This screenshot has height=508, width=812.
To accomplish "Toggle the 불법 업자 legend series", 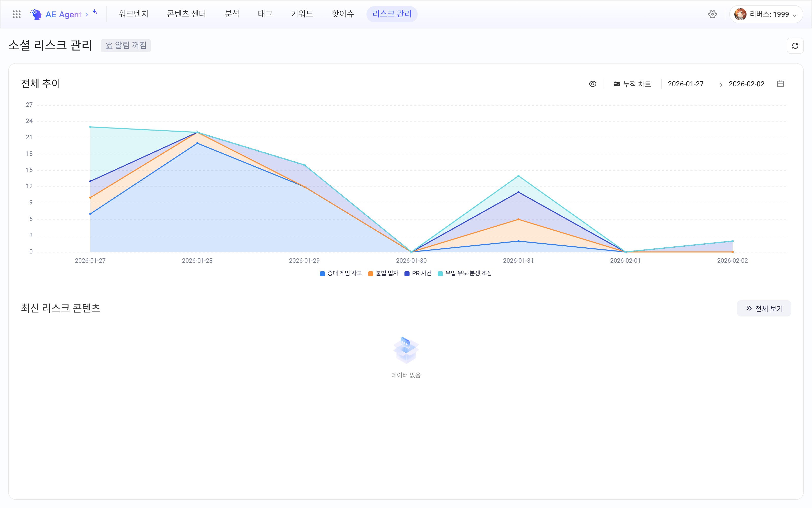I will 383,273.
